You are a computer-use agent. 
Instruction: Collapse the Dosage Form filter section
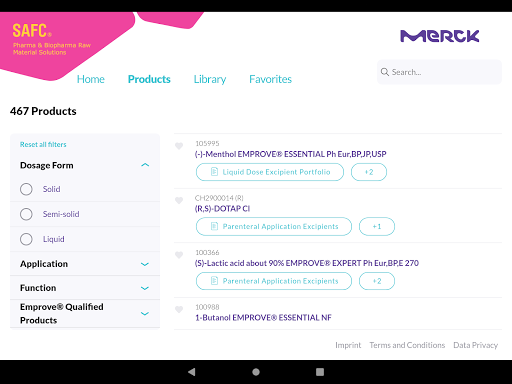[x=145, y=165]
